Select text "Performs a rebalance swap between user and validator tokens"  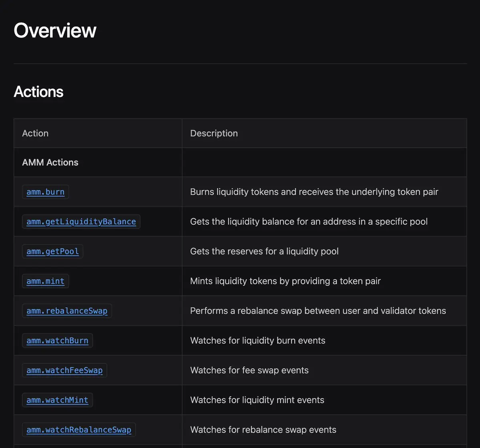pyautogui.click(x=318, y=311)
